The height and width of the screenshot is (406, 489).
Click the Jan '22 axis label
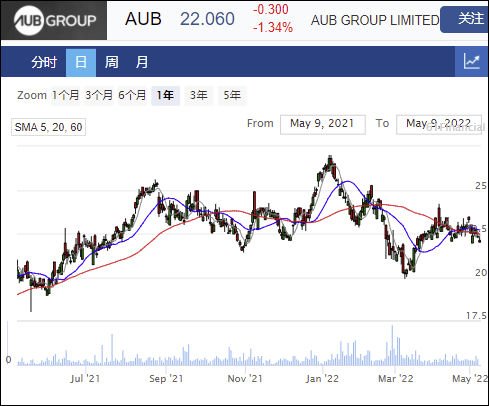pos(322,379)
